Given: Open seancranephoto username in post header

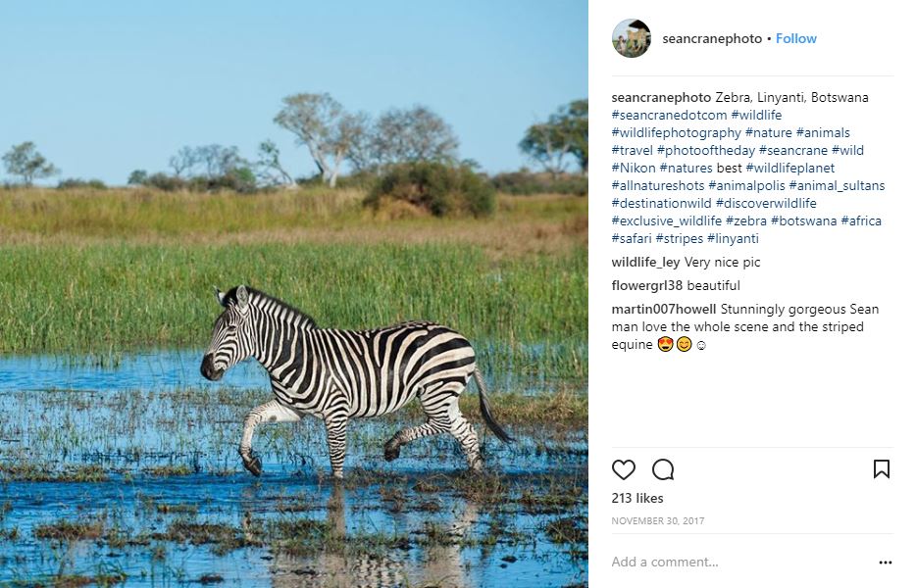Looking at the screenshot, I should pyautogui.click(x=711, y=39).
